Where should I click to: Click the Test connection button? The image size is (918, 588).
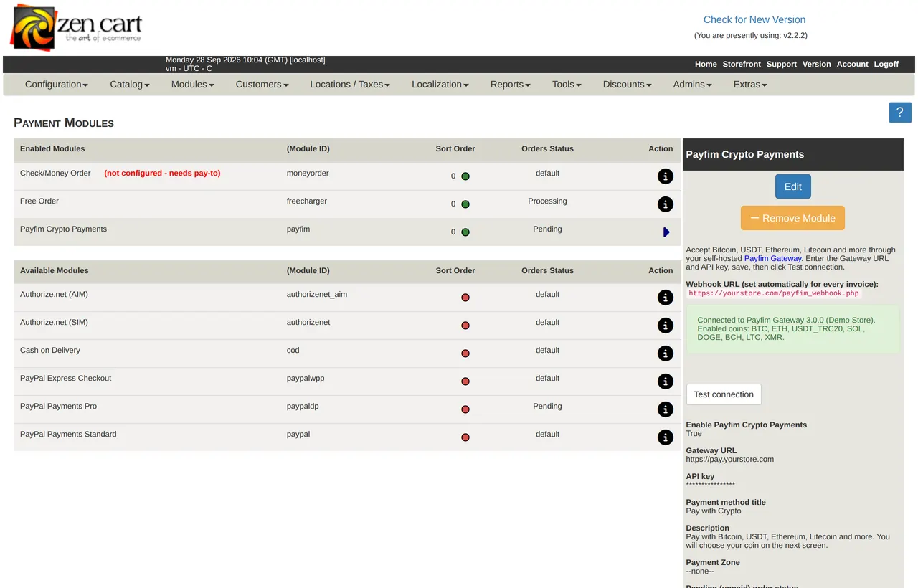[x=724, y=394]
